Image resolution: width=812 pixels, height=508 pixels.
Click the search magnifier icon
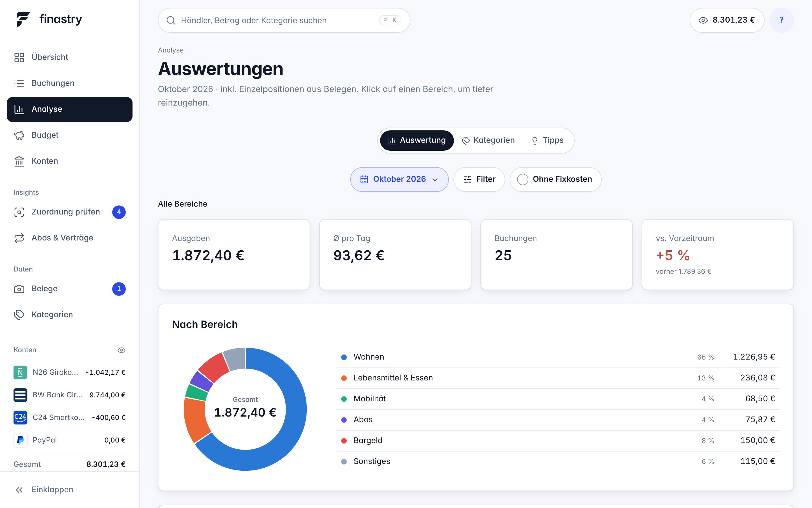point(171,21)
